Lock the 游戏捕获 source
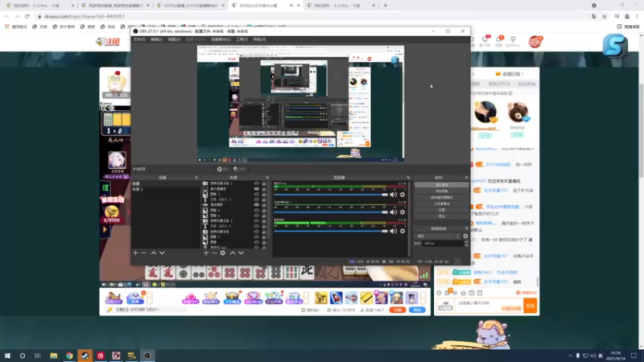644x362 pixels. [x=264, y=205]
